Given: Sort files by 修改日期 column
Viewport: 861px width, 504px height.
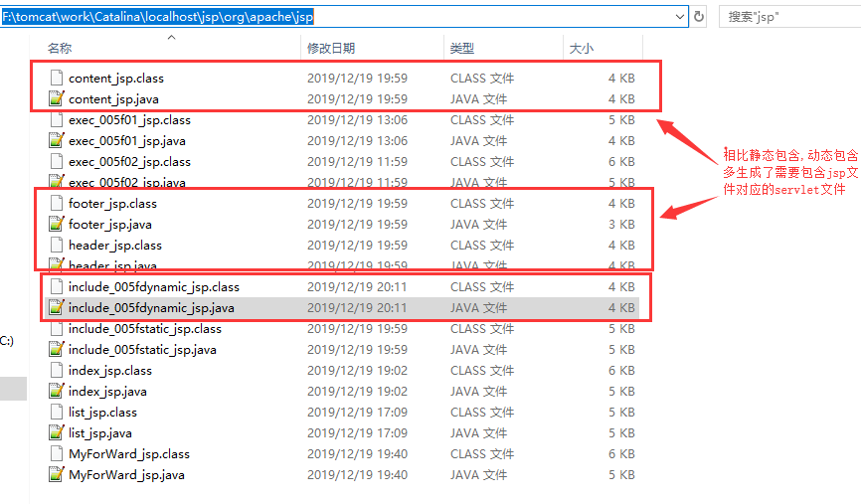Looking at the screenshot, I should point(331,49).
